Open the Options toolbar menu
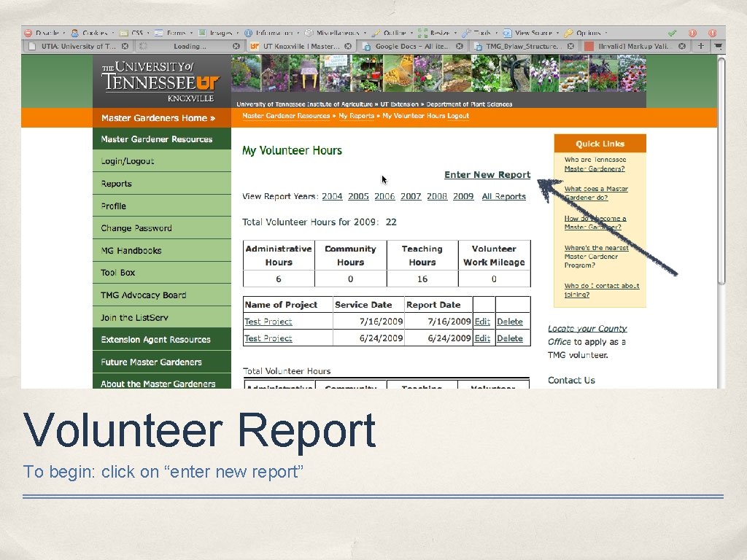Screen dimensions: 747x560 [586, 33]
